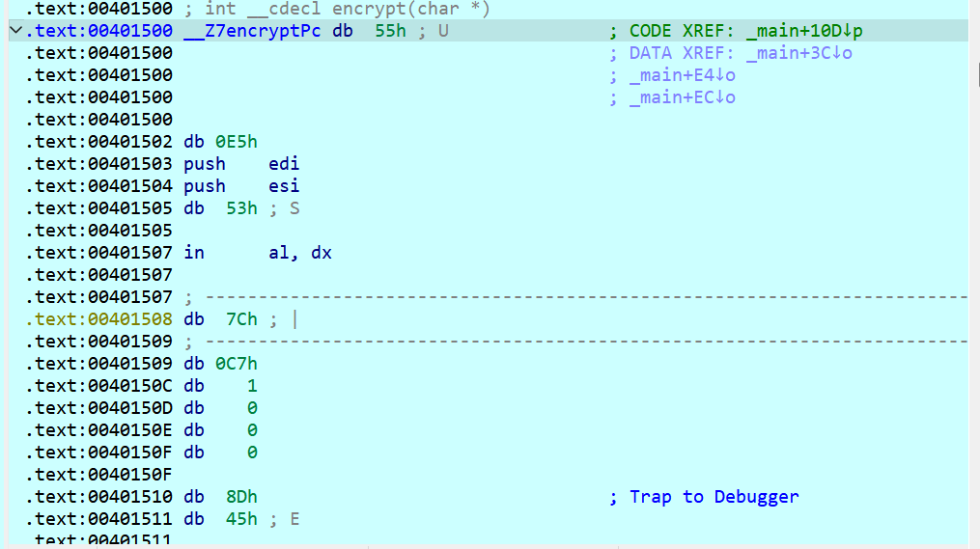Open the _main+10D code cross-reference
This screenshot has width=980, height=549.
pos(803,31)
